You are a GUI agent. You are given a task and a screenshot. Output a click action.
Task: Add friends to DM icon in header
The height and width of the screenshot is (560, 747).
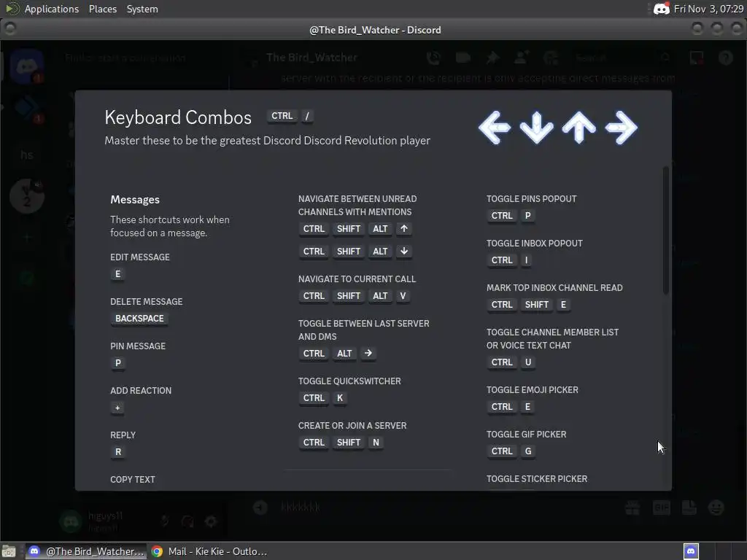(522, 58)
